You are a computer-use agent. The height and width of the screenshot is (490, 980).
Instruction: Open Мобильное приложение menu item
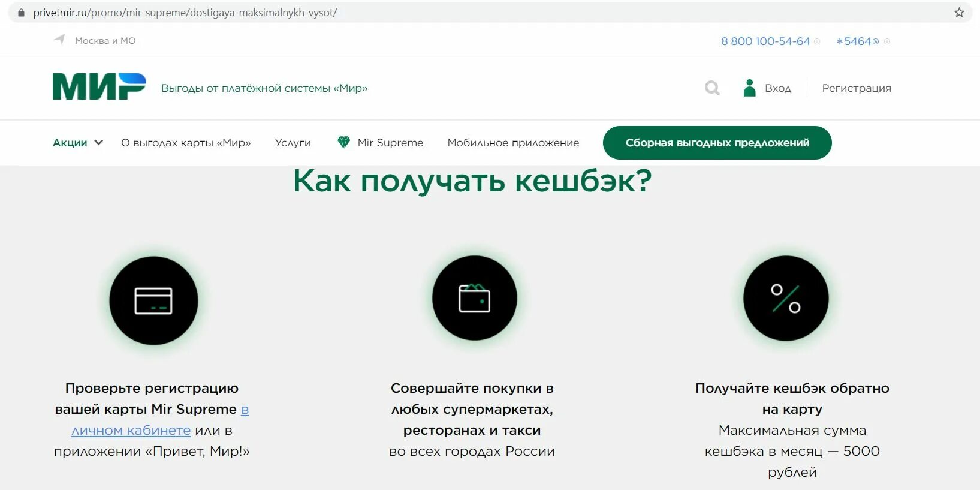coord(513,143)
